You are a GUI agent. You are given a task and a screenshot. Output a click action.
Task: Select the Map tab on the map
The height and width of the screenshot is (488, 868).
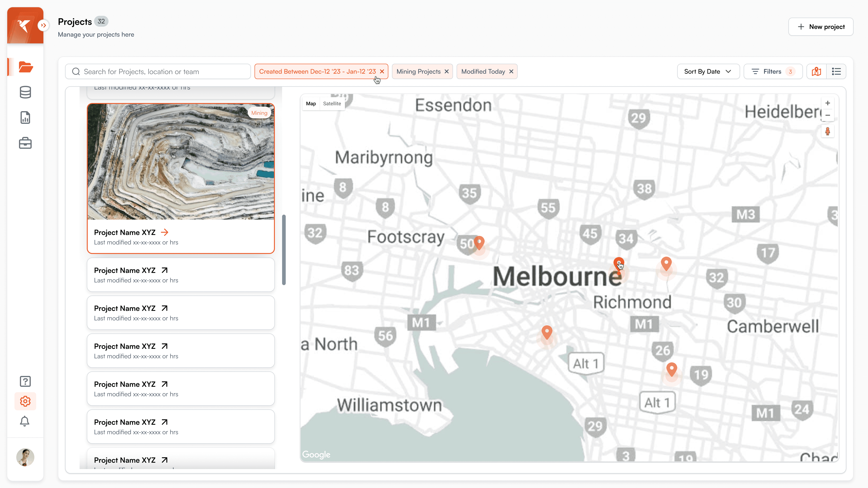pos(311,103)
